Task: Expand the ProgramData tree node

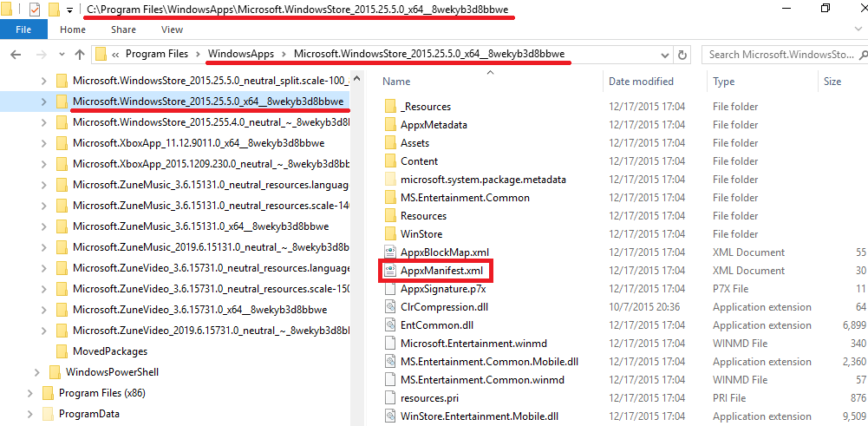Action: tap(29, 413)
